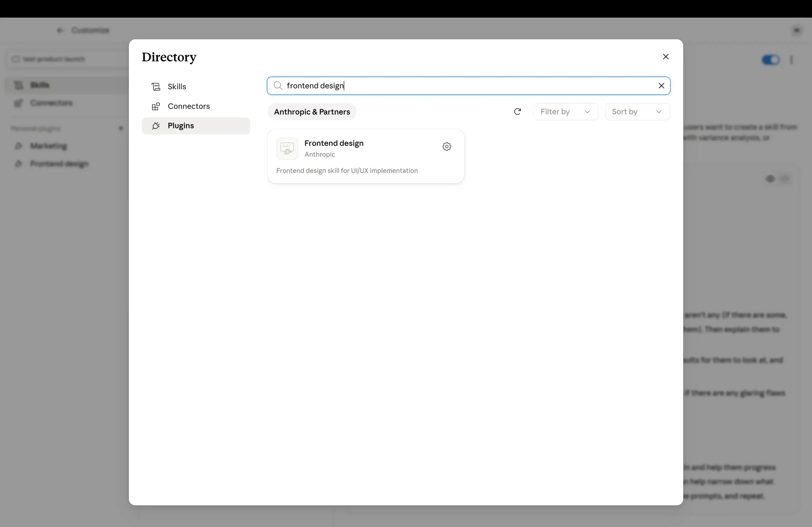Select Skills in the background sidebar
This screenshot has height=527, width=812.
pyautogui.click(x=67, y=85)
